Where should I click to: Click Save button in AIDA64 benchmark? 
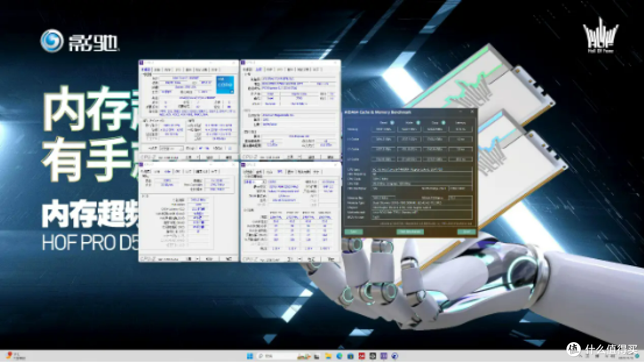pyautogui.click(x=353, y=232)
